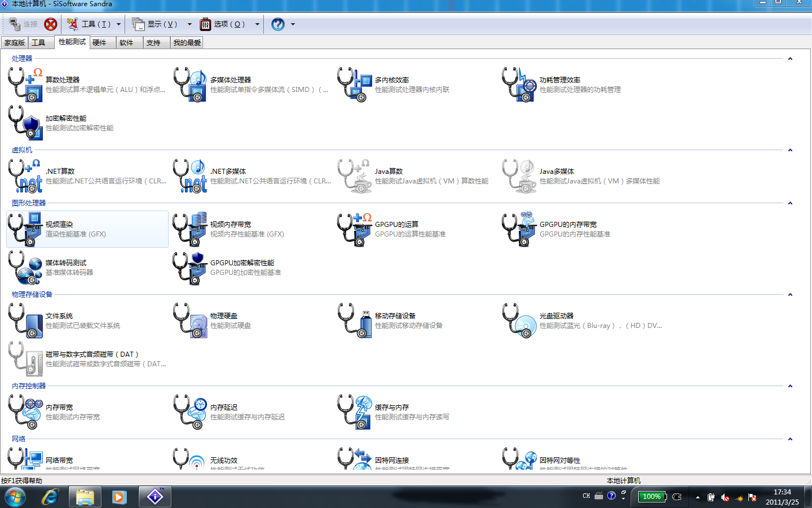Click the red stop/disconnect toolbar icon

(51, 24)
